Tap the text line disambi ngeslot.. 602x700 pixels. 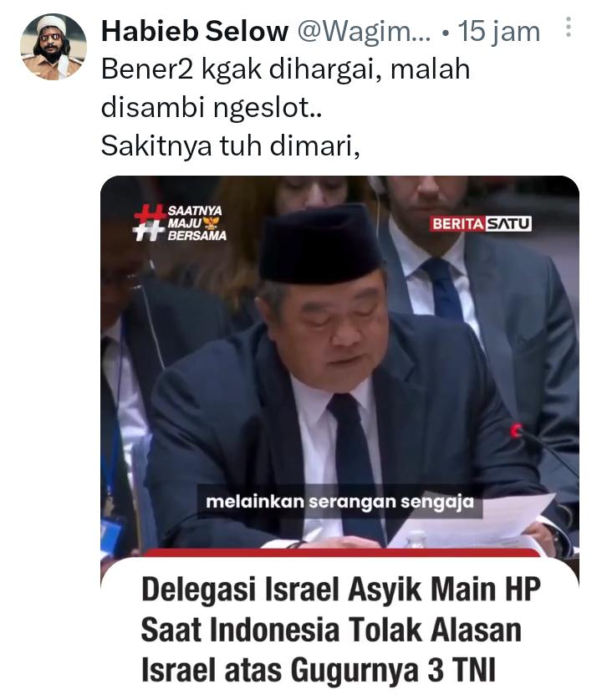[211, 108]
